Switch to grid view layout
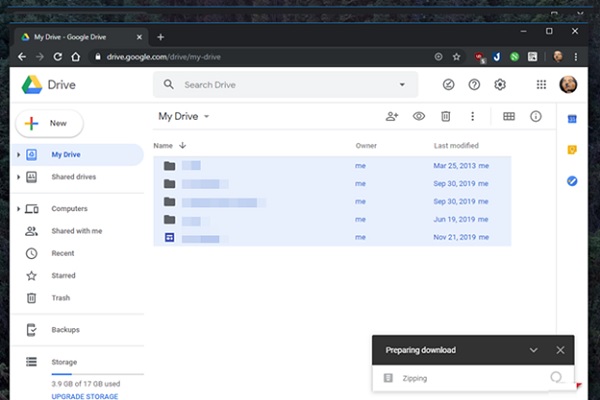Screen dimensions: 600x400 tap(509, 116)
